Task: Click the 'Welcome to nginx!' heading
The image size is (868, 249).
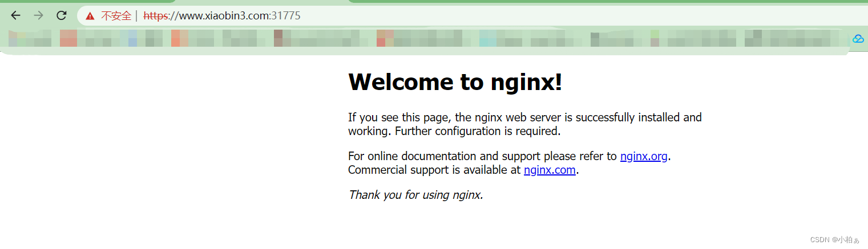Action: 455,83
